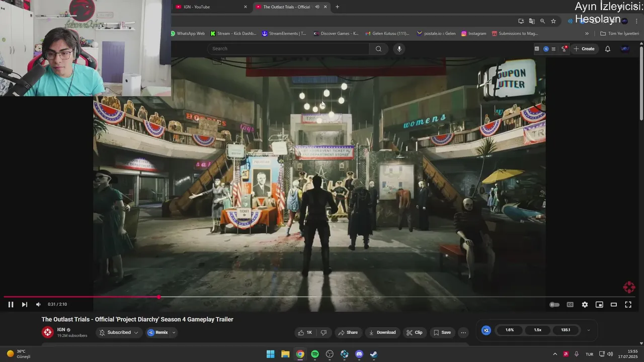Open the more actions ellipsis menu
The height and width of the screenshot is (362, 644).
[463, 332]
